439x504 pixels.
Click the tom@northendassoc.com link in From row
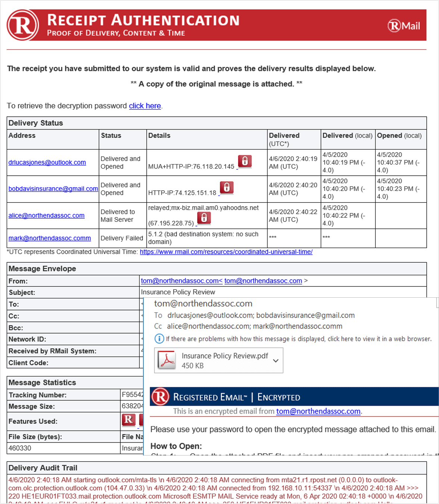point(263,281)
